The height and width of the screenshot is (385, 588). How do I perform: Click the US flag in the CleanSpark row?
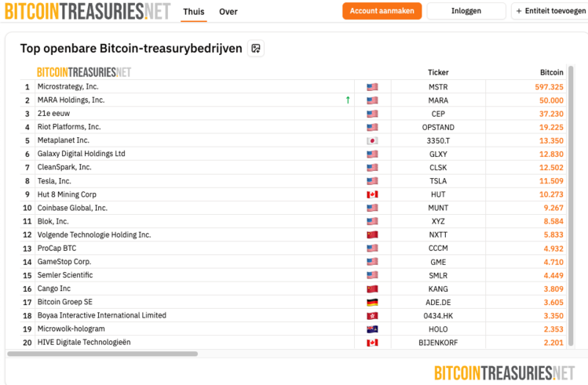pyautogui.click(x=372, y=167)
